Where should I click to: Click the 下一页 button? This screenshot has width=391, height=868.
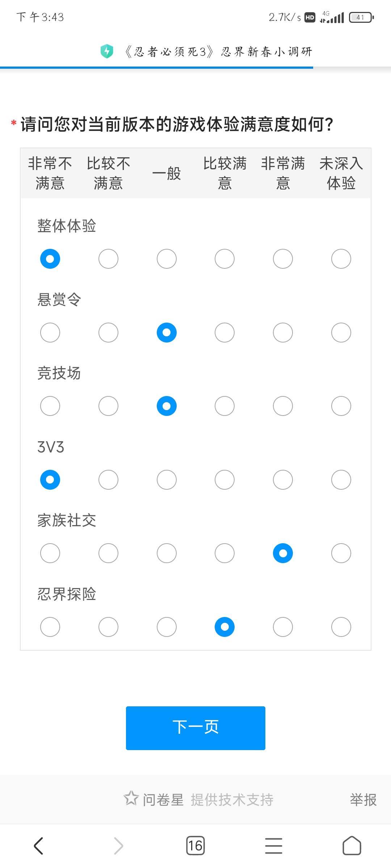[195, 728]
